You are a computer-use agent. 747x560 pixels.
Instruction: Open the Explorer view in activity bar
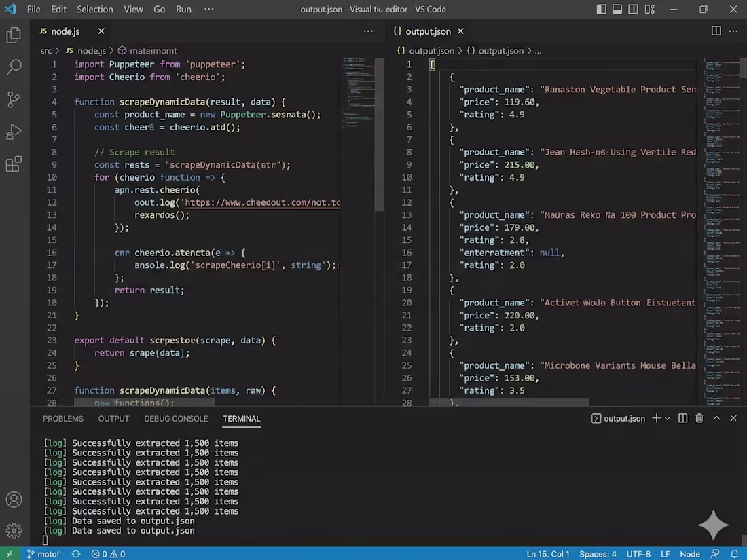click(x=14, y=35)
